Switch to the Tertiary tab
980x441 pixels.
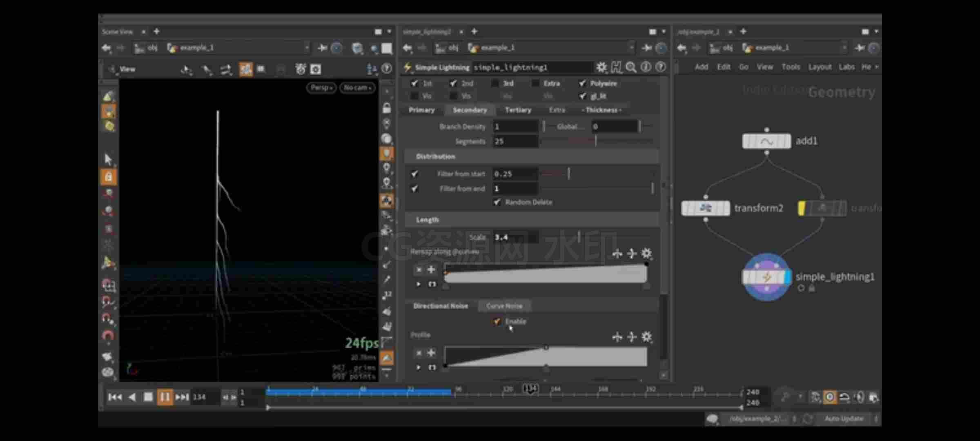(x=518, y=110)
